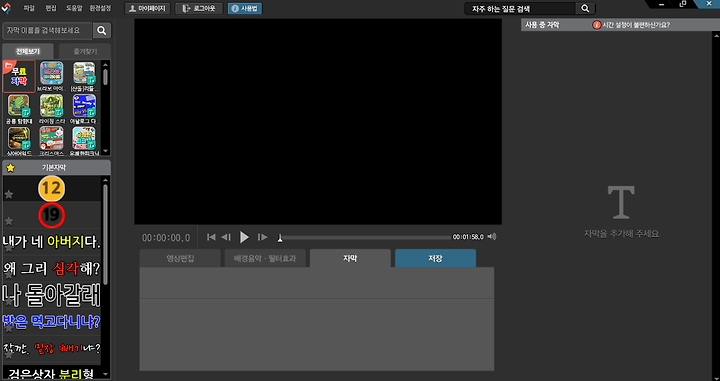Switch to the 영상편집 tab

180,258
